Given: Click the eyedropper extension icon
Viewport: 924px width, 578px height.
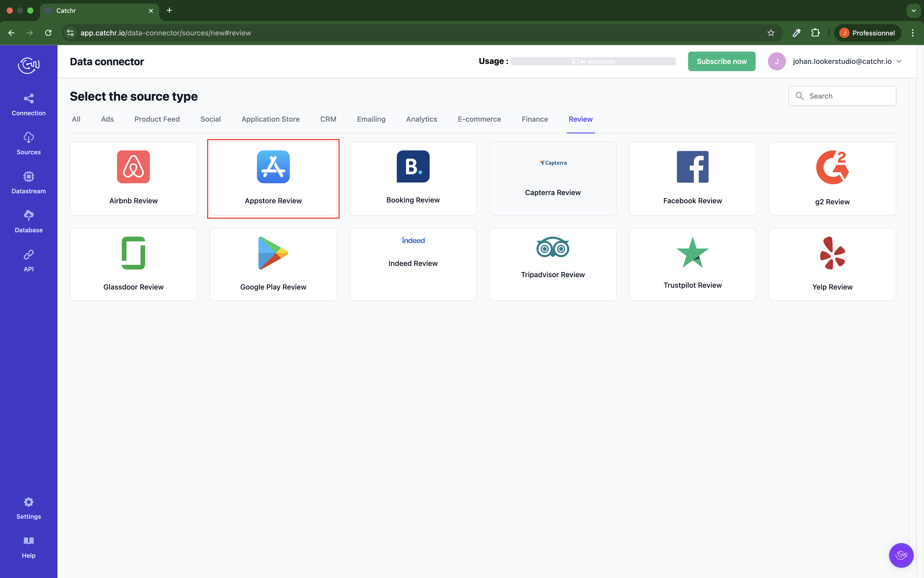Looking at the screenshot, I should (796, 33).
